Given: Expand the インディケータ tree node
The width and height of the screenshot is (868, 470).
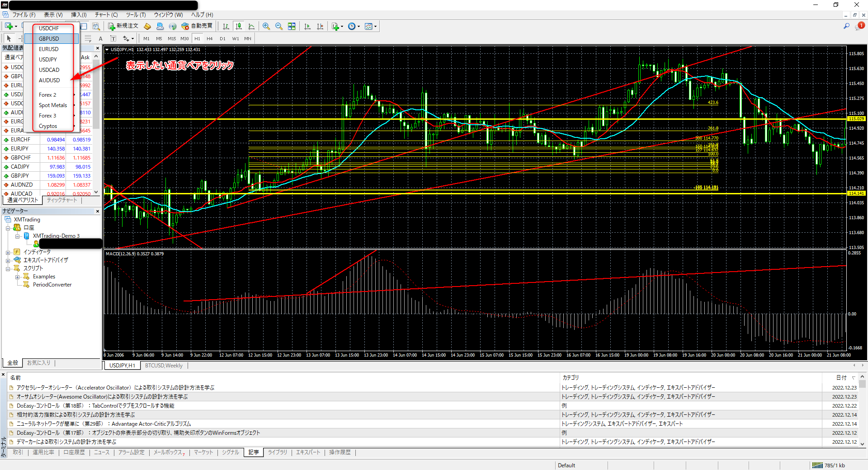Looking at the screenshot, I should click(x=8, y=253).
